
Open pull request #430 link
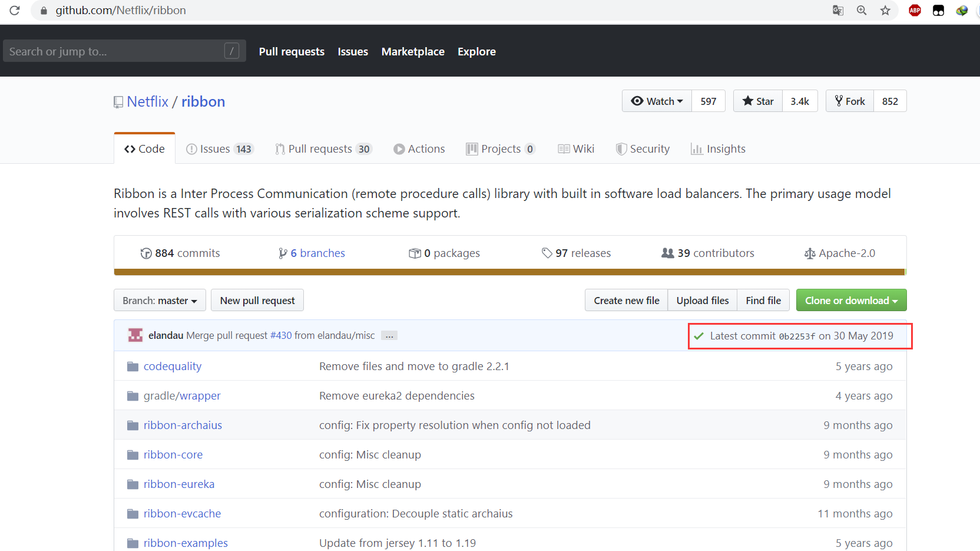(281, 335)
